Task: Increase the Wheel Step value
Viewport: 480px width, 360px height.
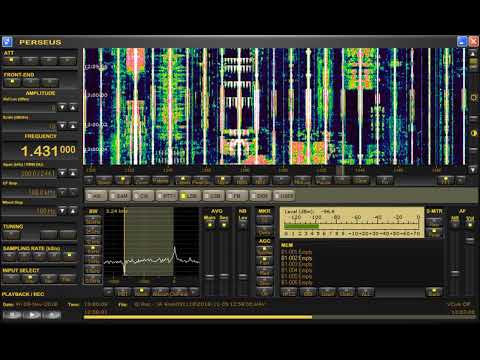Action: coord(73,211)
